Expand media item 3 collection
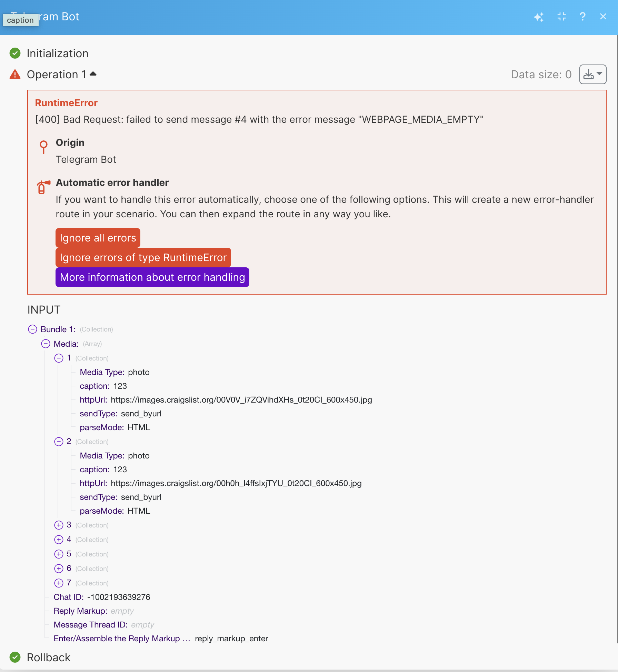The image size is (618, 672). coord(59,525)
